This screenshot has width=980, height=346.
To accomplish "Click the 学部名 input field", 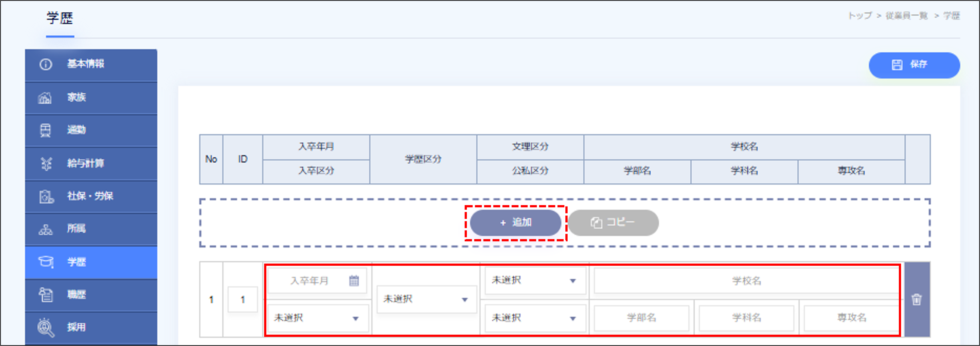I will tap(641, 318).
